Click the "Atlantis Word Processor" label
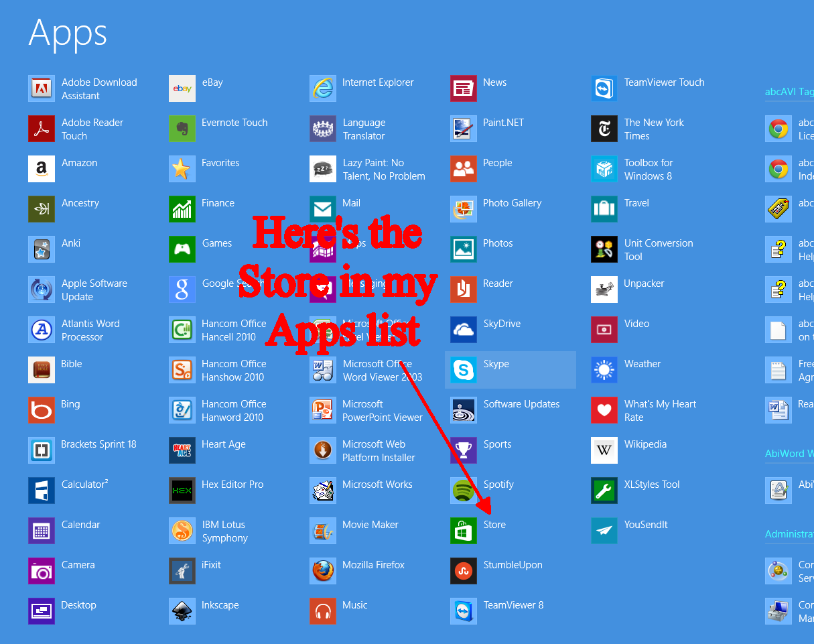Viewport: 814px width, 644px height. (x=90, y=330)
